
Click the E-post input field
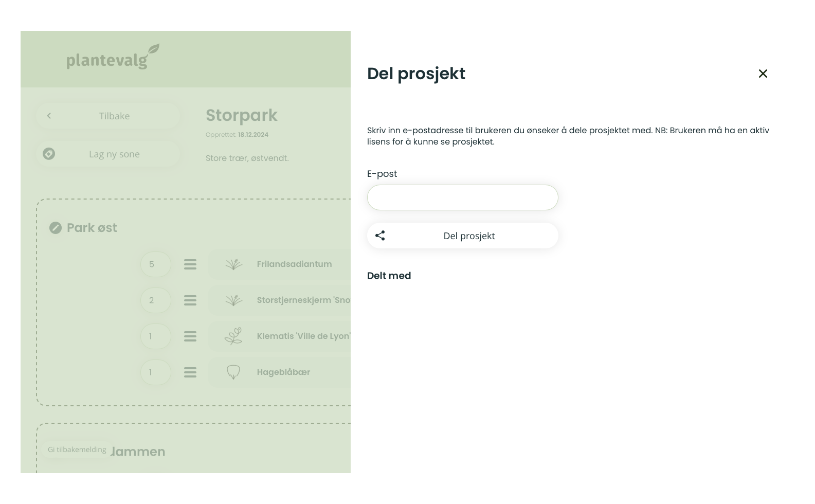(x=462, y=197)
